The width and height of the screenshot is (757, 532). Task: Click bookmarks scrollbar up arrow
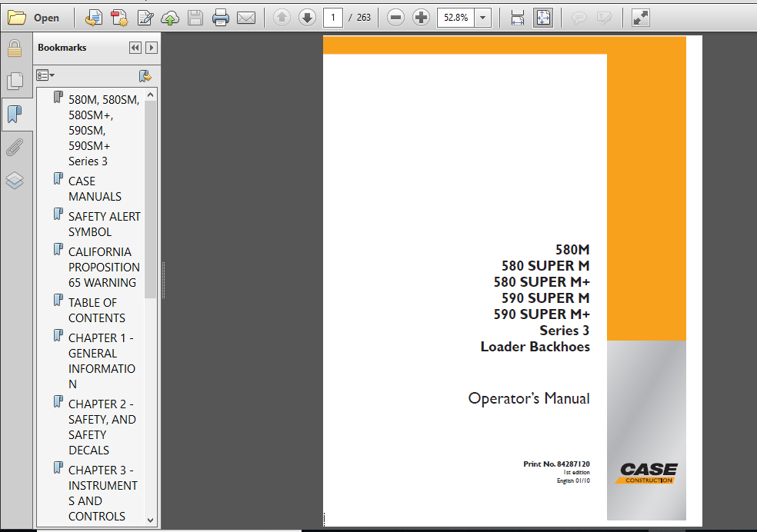150,95
